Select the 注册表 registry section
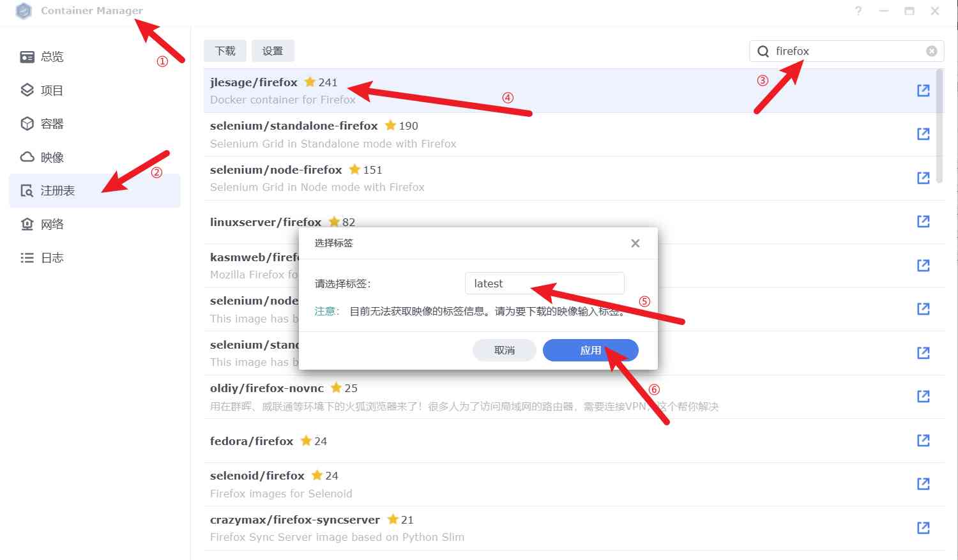Viewport: 958px width, 560px height. pyautogui.click(x=95, y=191)
